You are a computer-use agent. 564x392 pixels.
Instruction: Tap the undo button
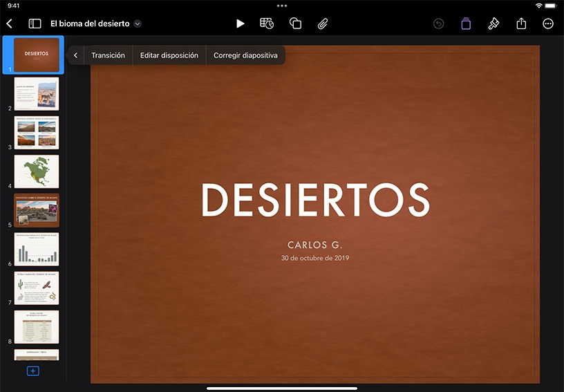[438, 24]
